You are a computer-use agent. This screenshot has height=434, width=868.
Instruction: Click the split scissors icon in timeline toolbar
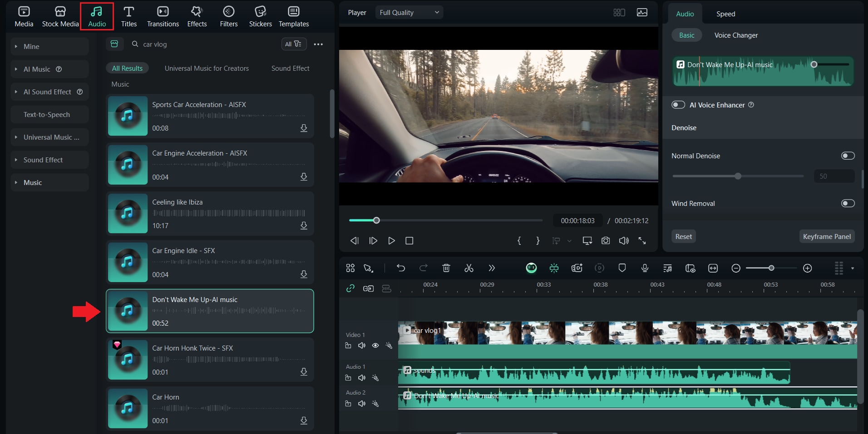[469, 268]
